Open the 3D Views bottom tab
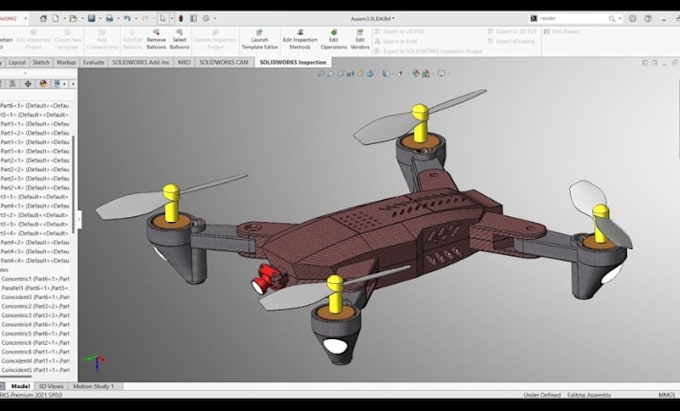Viewport: 680px width, 411px height. (51, 386)
